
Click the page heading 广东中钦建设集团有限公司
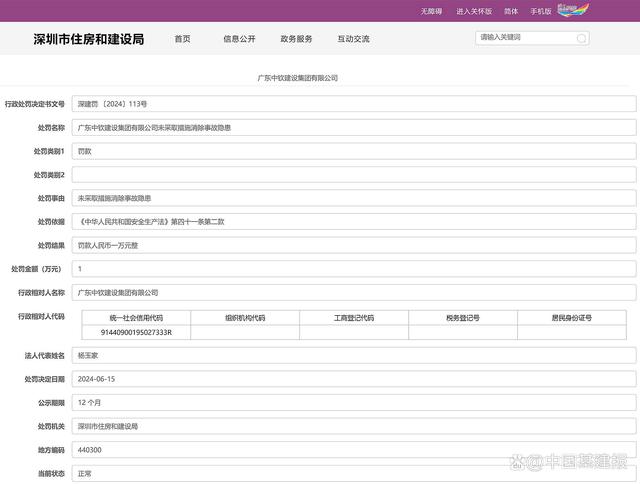click(x=298, y=78)
